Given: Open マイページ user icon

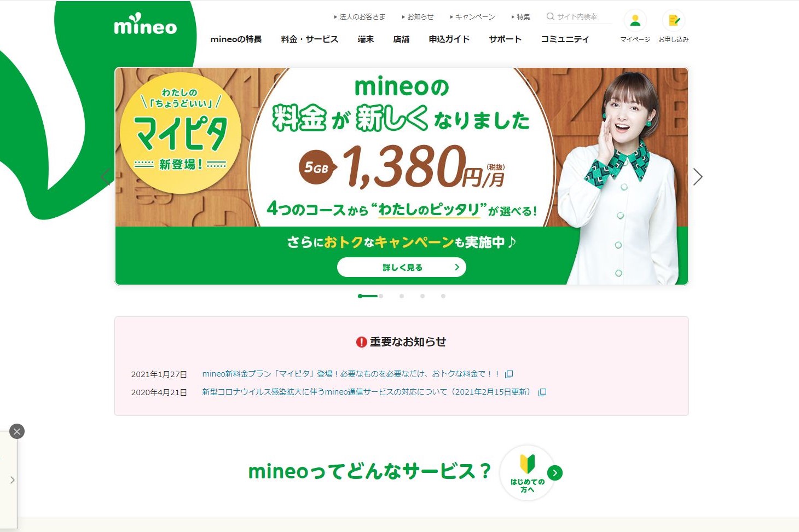Looking at the screenshot, I should [x=635, y=21].
